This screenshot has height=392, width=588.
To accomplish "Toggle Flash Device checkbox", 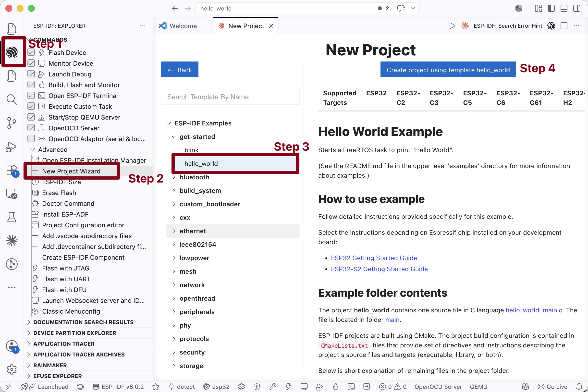I will [x=31, y=52].
